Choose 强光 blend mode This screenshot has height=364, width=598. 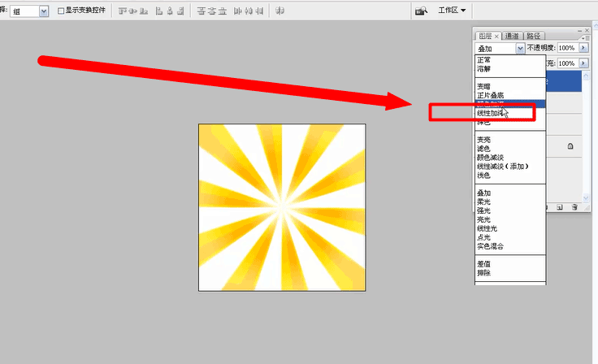pos(510,210)
